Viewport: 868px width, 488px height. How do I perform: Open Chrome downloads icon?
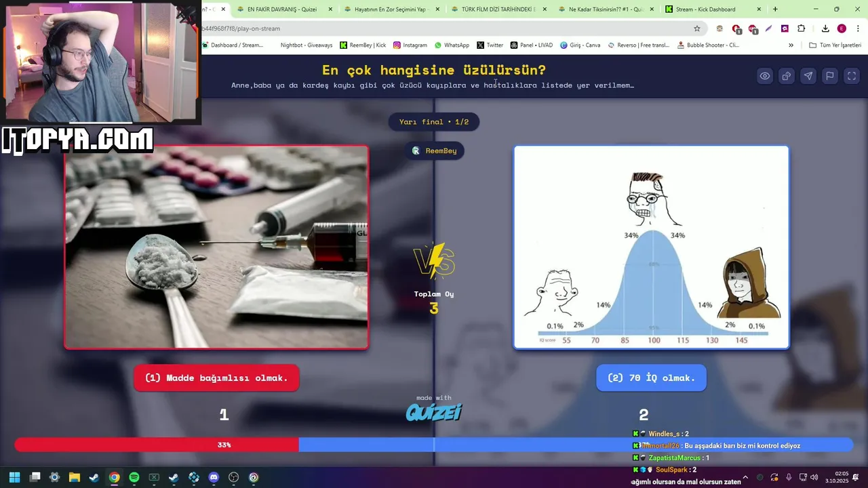825,28
